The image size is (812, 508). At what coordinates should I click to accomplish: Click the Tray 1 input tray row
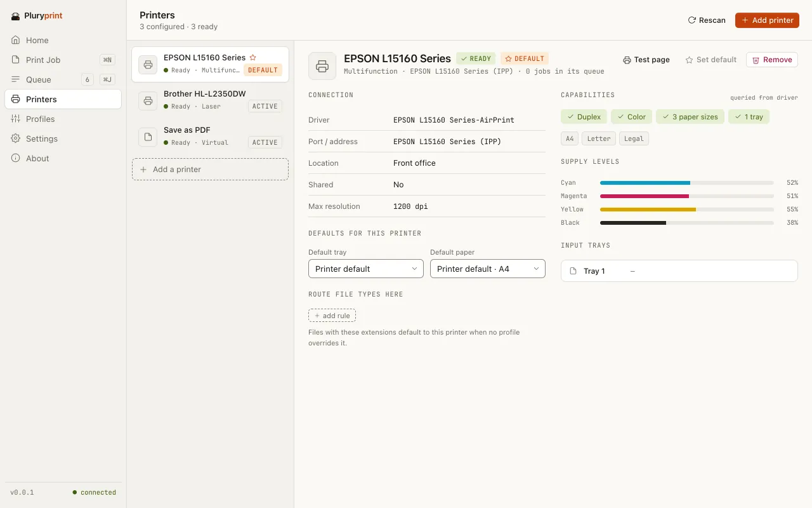[x=679, y=271]
